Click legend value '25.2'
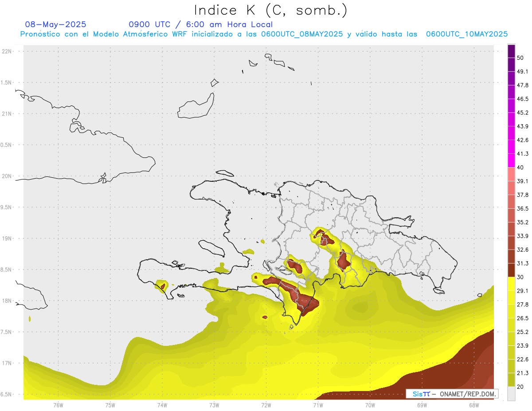Viewport: 532px width, 411px height. click(x=523, y=332)
